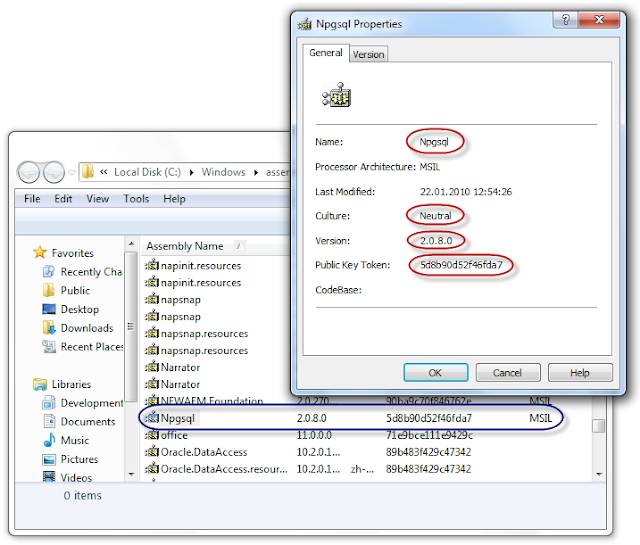
Task: Click the Forward navigation arrow in Explorer
Action: pos(54,172)
